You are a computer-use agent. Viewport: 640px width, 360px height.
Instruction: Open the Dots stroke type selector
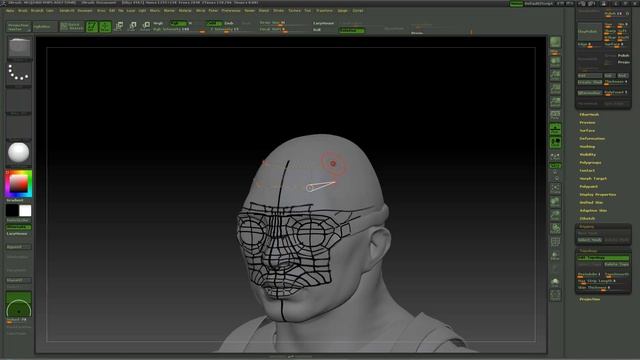pos(19,74)
